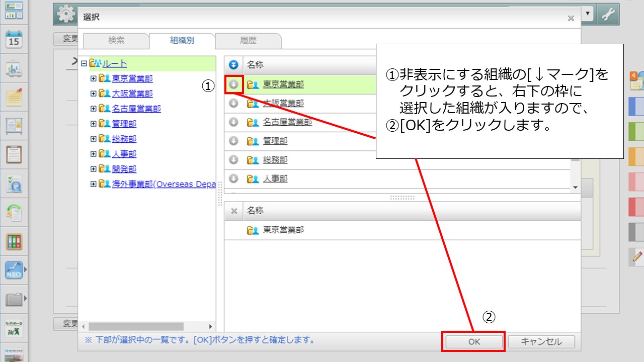Image resolution: width=644 pixels, height=362 pixels.
Task: Expand the 東京営業部 tree node
Action: (92, 78)
